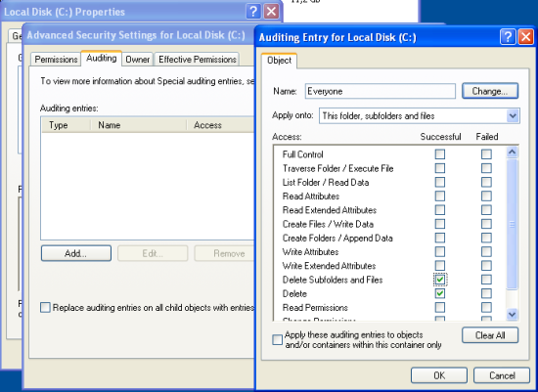Check Failed for Delete Subfolders and Files

[x=486, y=280]
